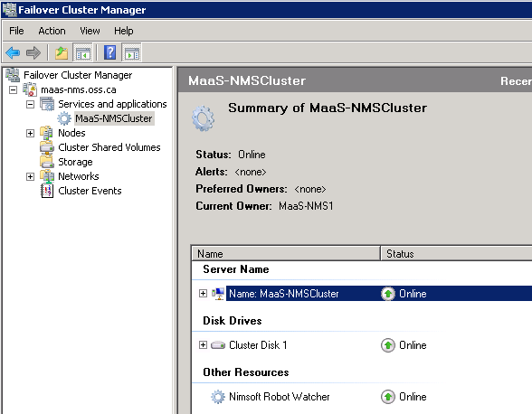The image size is (532, 414).
Task: Click the blue Back arrow toolbar icon
Action: click(13, 53)
